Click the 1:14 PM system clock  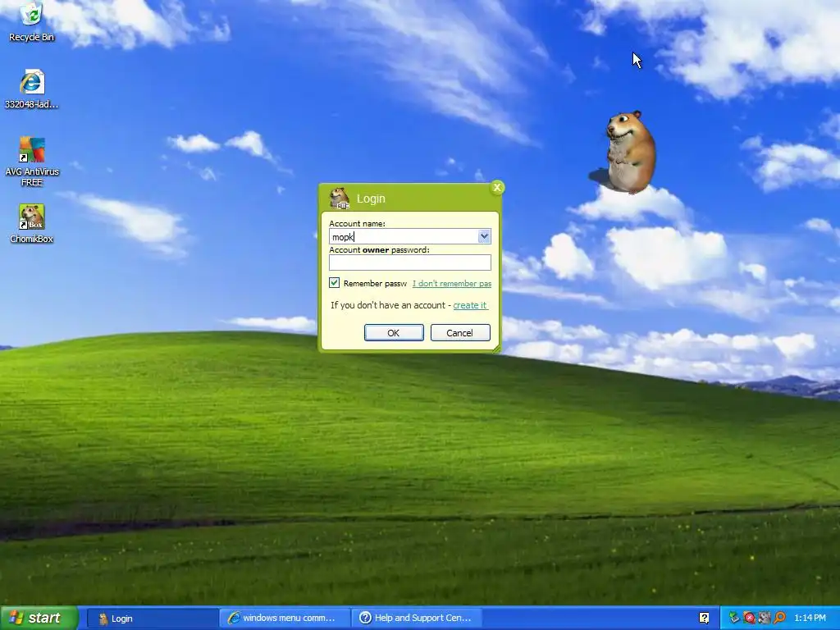(x=810, y=619)
